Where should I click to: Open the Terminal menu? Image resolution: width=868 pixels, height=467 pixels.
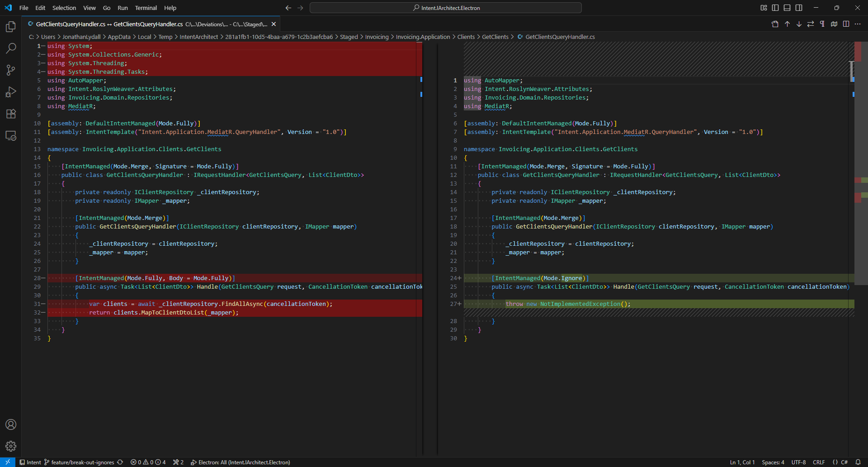click(146, 8)
